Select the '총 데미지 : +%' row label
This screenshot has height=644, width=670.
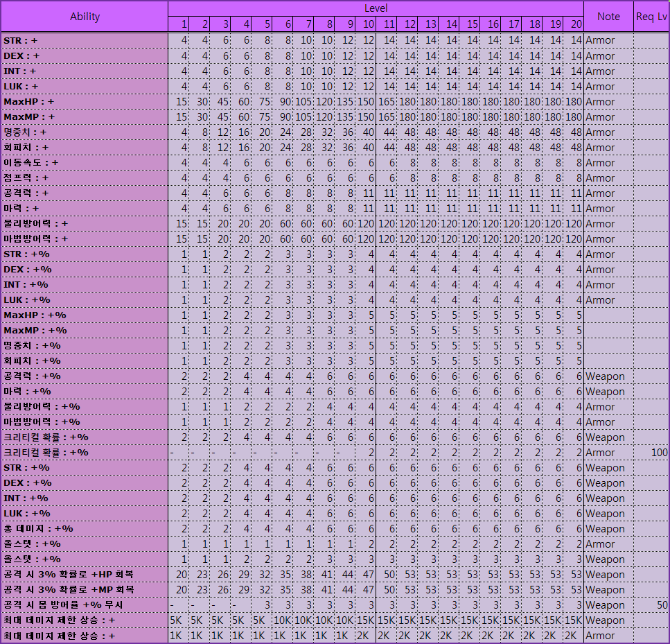pos(85,529)
